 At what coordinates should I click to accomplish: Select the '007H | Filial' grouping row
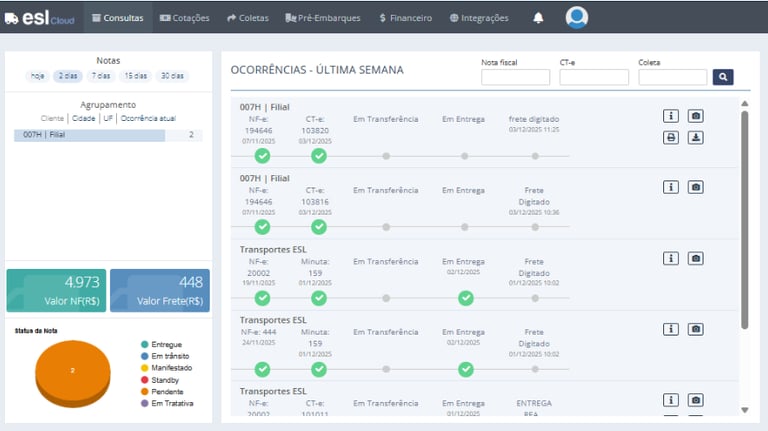click(108, 135)
